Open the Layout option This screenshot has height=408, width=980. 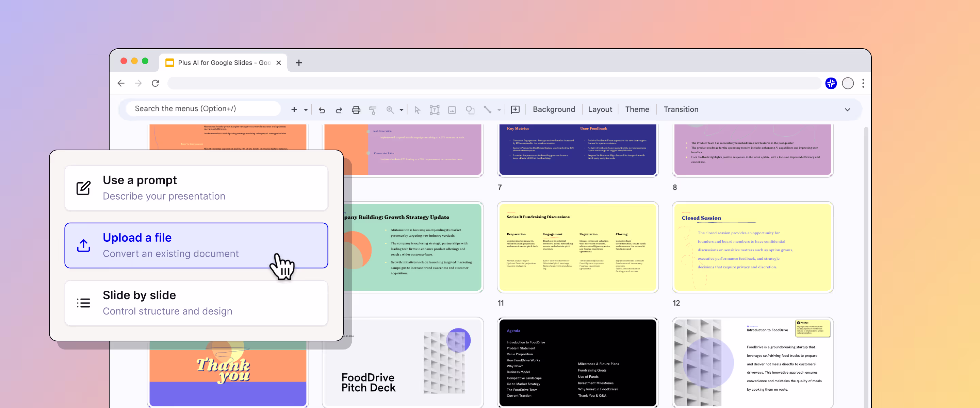pyautogui.click(x=600, y=109)
